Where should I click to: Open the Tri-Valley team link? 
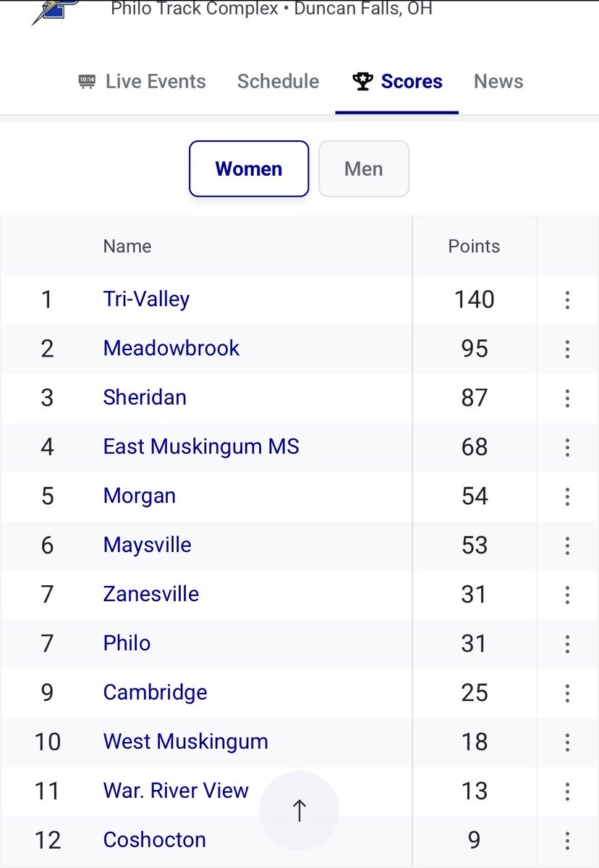click(x=146, y=299)
